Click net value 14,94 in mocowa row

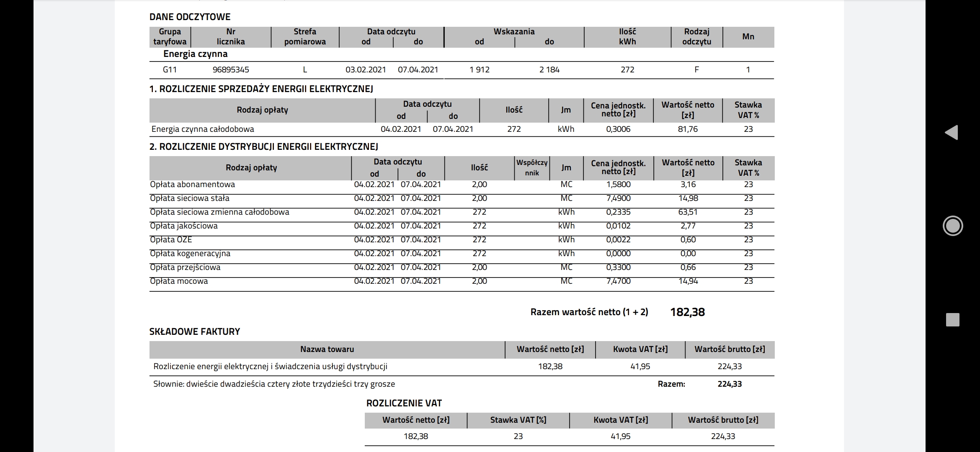(x=688, y=281)
